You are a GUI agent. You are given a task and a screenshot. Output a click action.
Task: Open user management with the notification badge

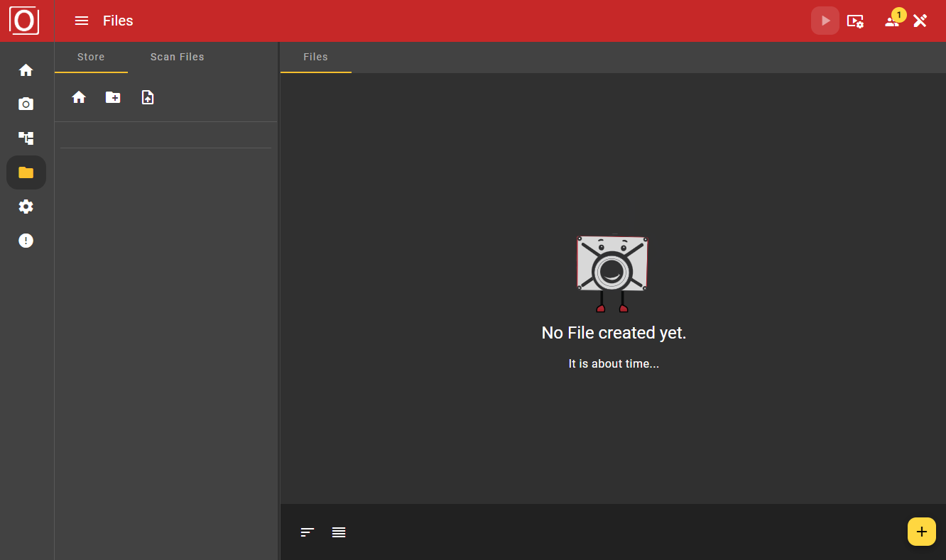(x=891, y=21)
